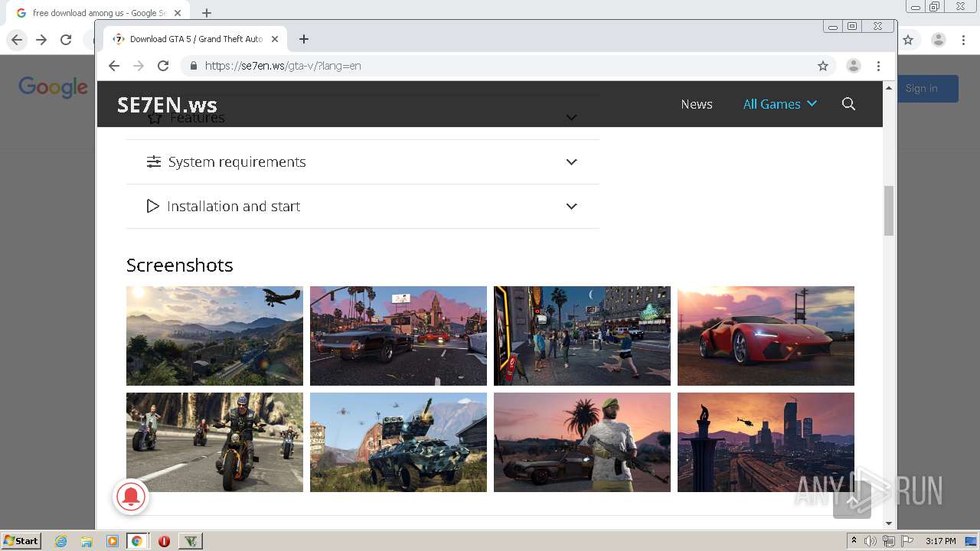Open the file explorer taskbar icon
The width and height of the screenshot is (980, 551).
coord(87,541)
